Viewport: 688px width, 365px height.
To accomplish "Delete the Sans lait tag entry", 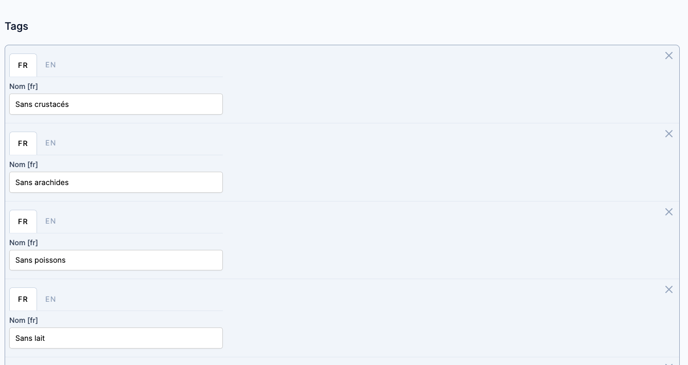I will (x=669, y=290).
